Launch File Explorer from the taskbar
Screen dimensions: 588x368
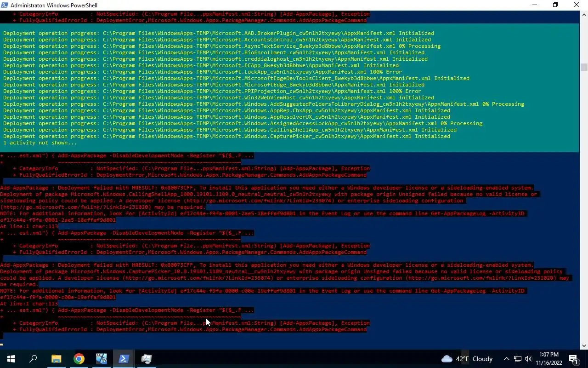[56, 359]
